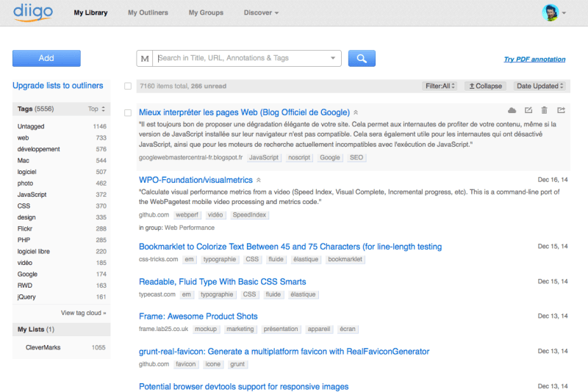Collapse annotations chevron beside Mieux interpréter title
The width and height of the screenshot is (588, 392).
(x=356, y=112)
